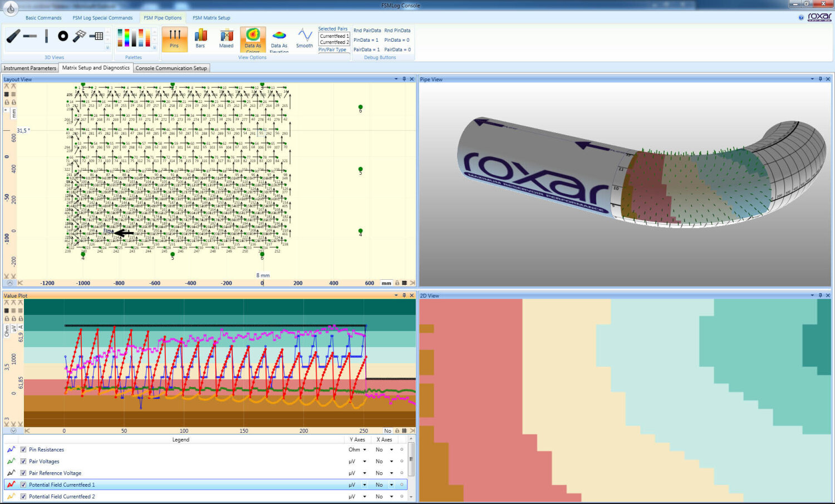Click the Rnd PinData debug button
This screenshot has height=504, width=835.
pos(397,31)
